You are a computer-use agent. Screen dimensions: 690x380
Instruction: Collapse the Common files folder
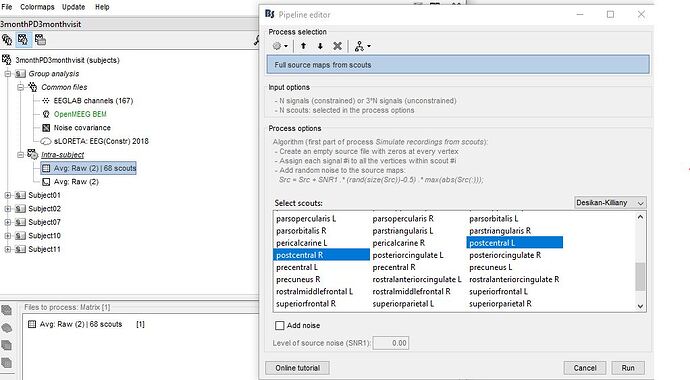(20, 88)
